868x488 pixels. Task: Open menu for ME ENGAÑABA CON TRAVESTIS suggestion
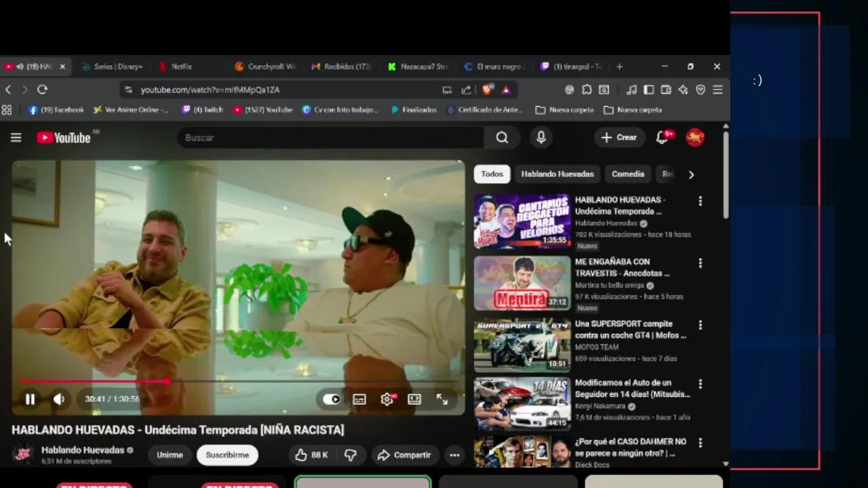pos(701,263)
